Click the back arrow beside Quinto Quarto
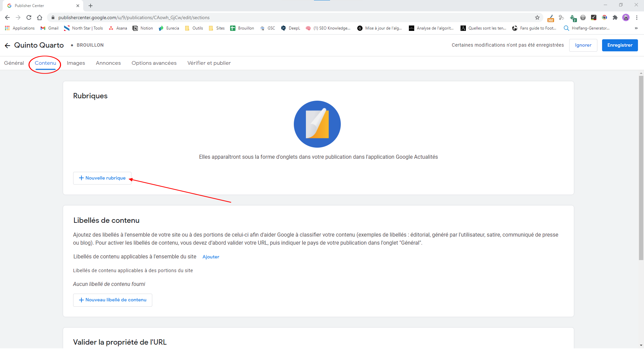 [7, 45]
